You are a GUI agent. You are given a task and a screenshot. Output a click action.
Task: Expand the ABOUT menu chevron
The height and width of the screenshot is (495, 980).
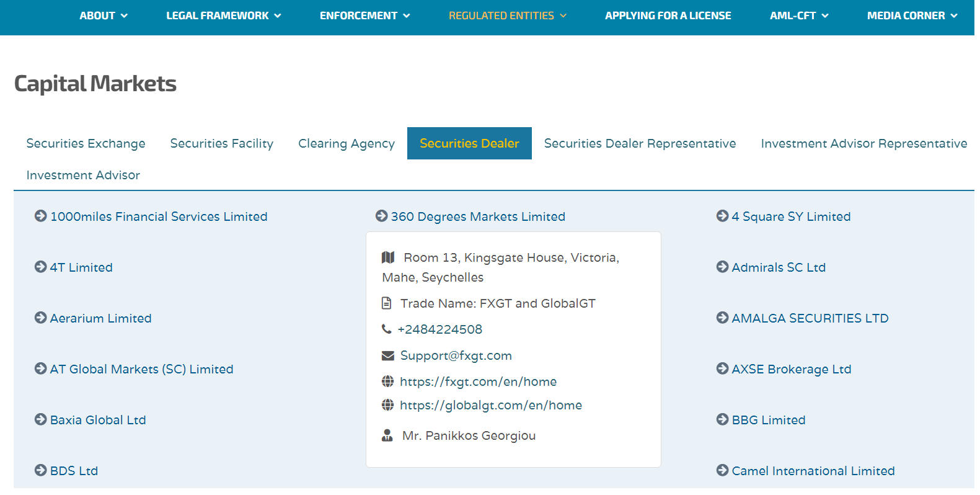[124, 16]
